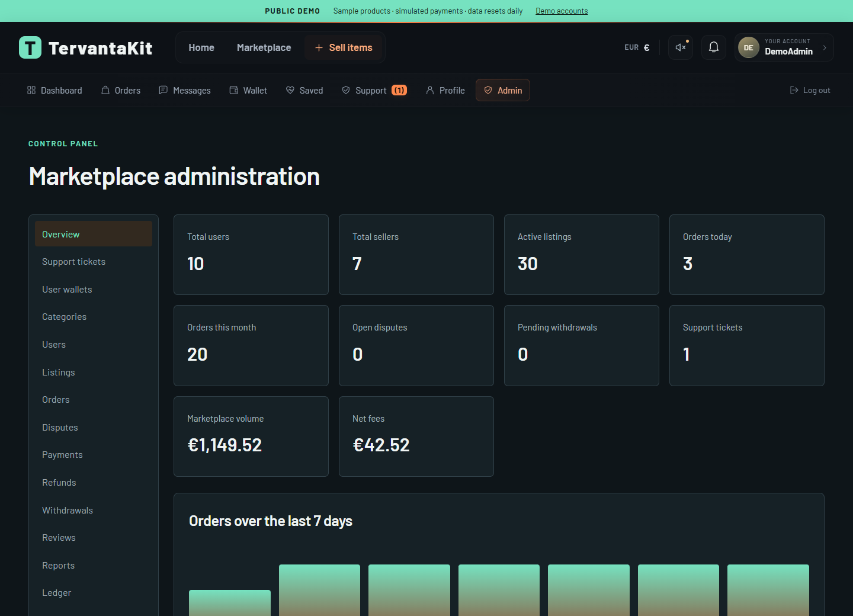Click the plus icon in Sell items

click(x=319, y=47)
